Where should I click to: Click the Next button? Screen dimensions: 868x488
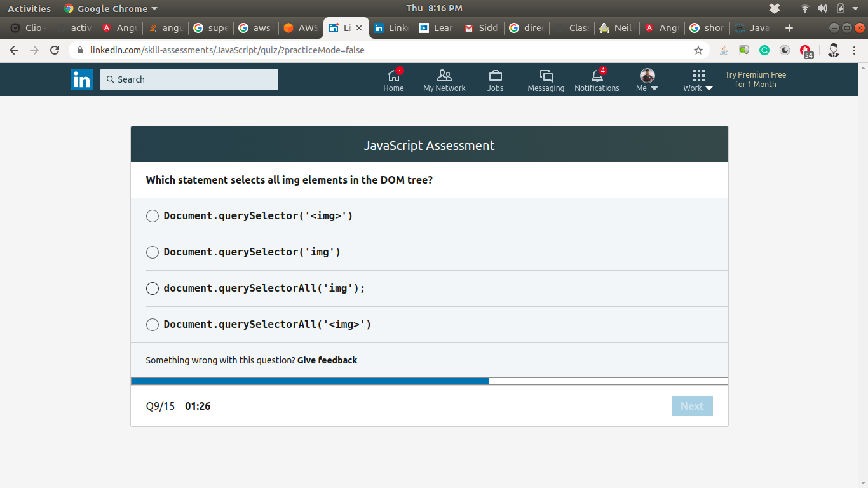tap(692, 406)
